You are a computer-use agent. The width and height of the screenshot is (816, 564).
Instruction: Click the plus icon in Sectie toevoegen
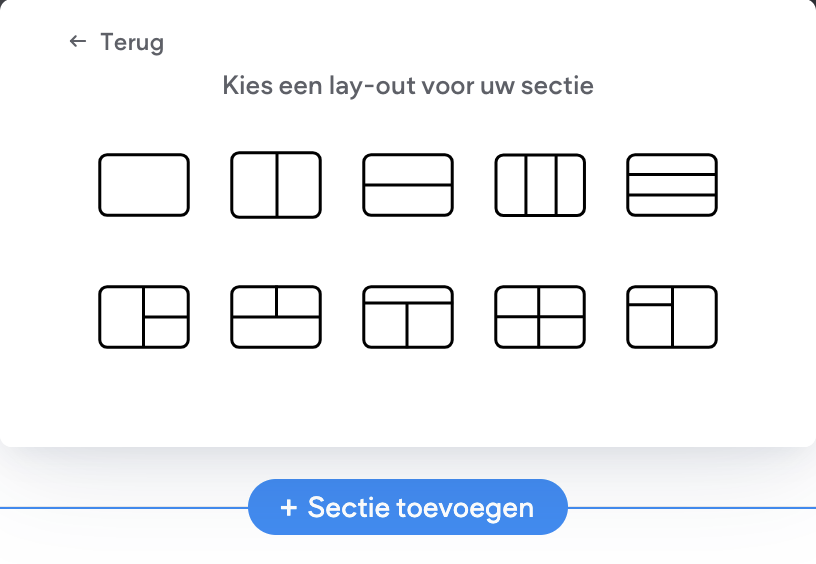click(289, 508)
